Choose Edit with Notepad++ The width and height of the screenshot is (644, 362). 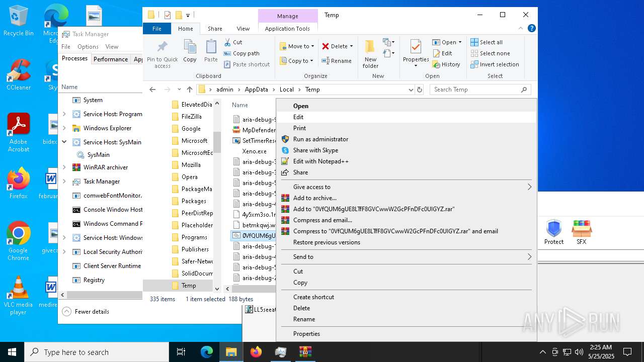[x=407, y=161]
